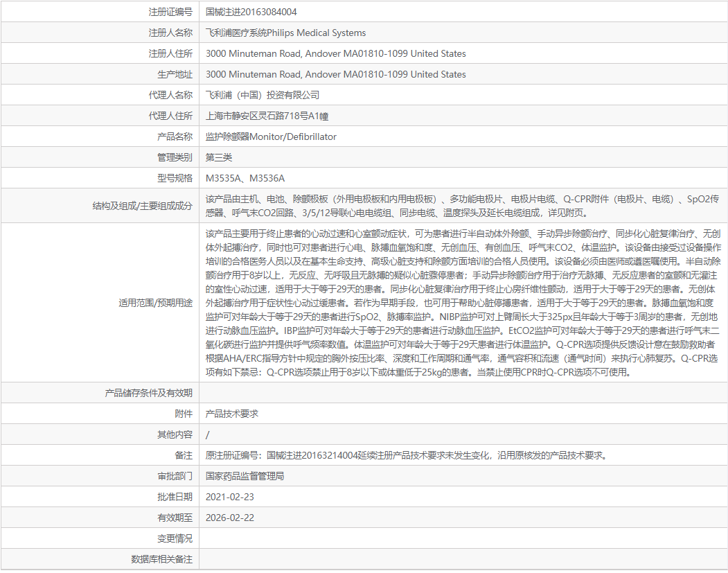Click registration number 国械注进20163084004
This screenshot has height=573, width=728.
(x=251, y=12)
